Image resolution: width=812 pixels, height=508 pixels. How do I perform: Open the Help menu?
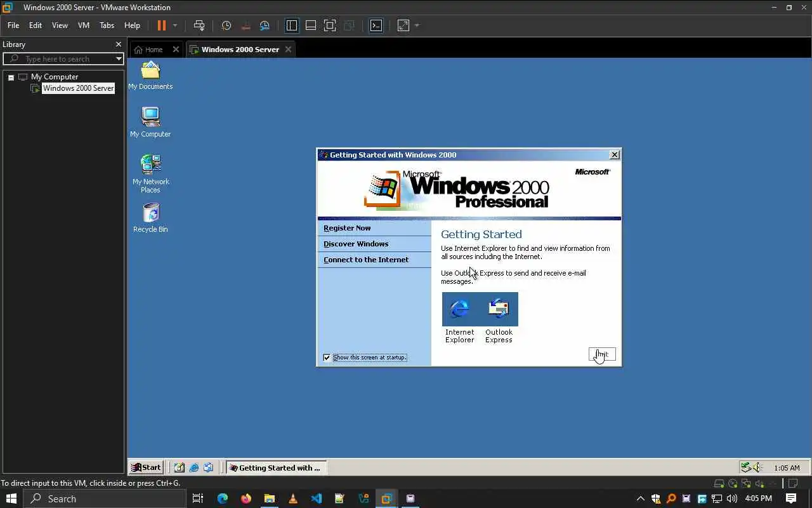(132, 25)
